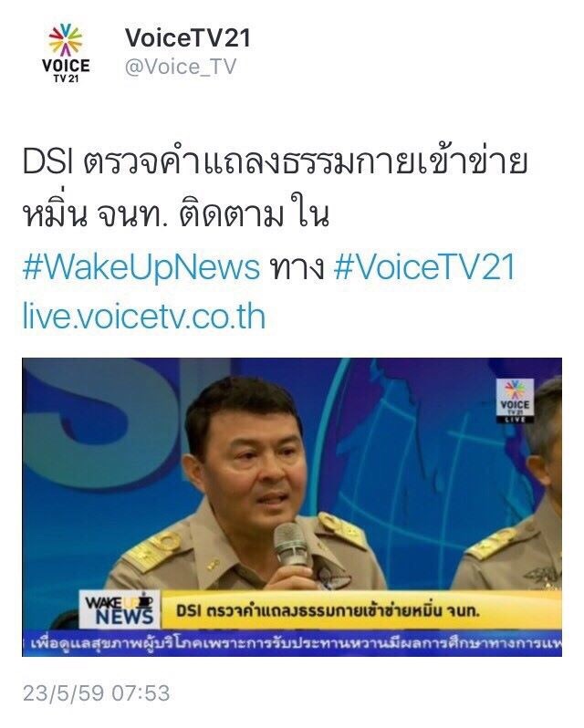Open the Voice TV 21 profile avatar
Image resolution: width=584 pixels, height=728 pixels.
coord(66,53)
